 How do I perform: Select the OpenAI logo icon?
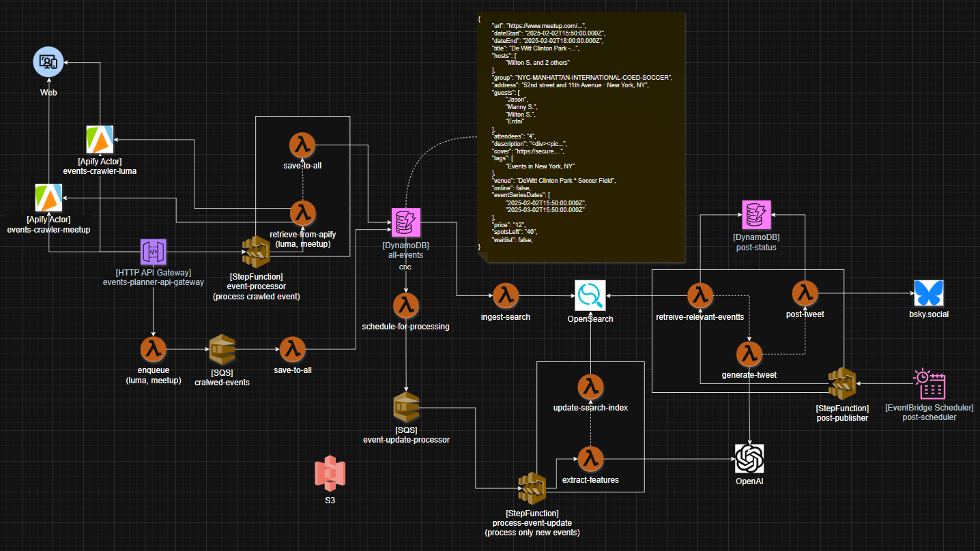[749, 459]
